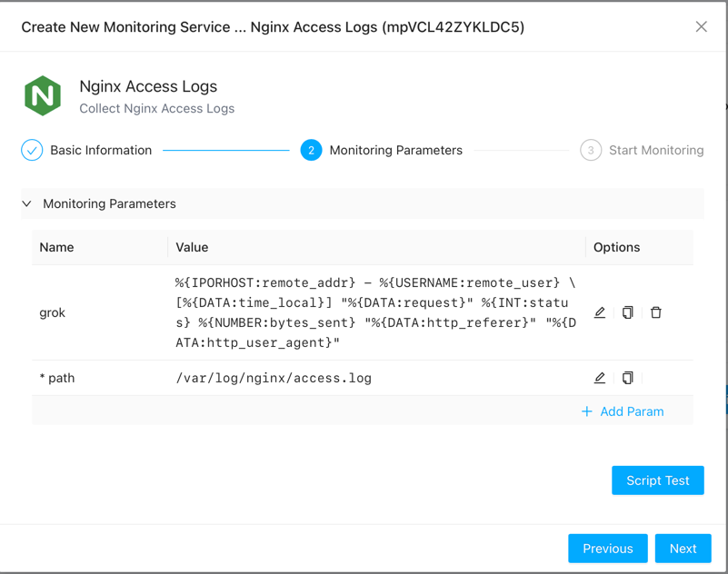The image size is (728, 574).
Task: Go to the Monitoring Parameters step label
Action: 395,151
